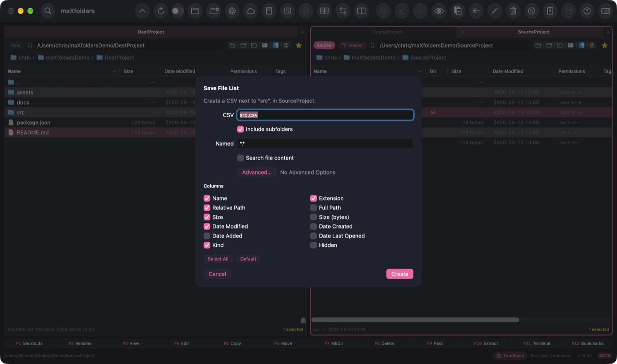
Task: Click the F12 Bookmarks function key button
Action: pyautogui.click(x=587, y=343)
